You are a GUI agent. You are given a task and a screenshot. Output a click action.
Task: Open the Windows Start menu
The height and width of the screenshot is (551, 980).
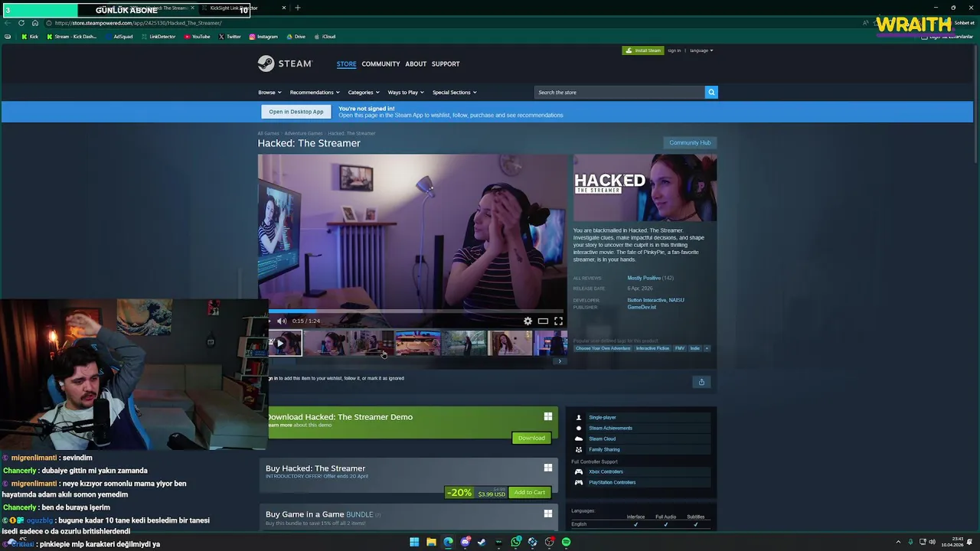point(414,542)
